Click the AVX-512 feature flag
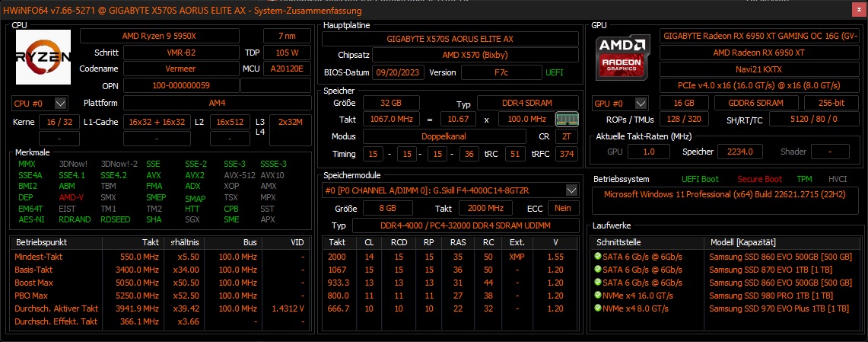Viewport: 868px width, 342px height. [x=239, y=175]
